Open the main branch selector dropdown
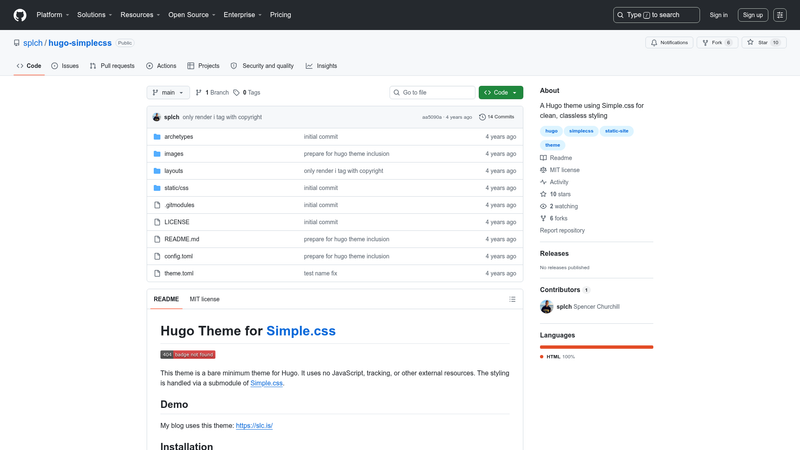Screen dimensions: 800x450 tap(168, 92)
